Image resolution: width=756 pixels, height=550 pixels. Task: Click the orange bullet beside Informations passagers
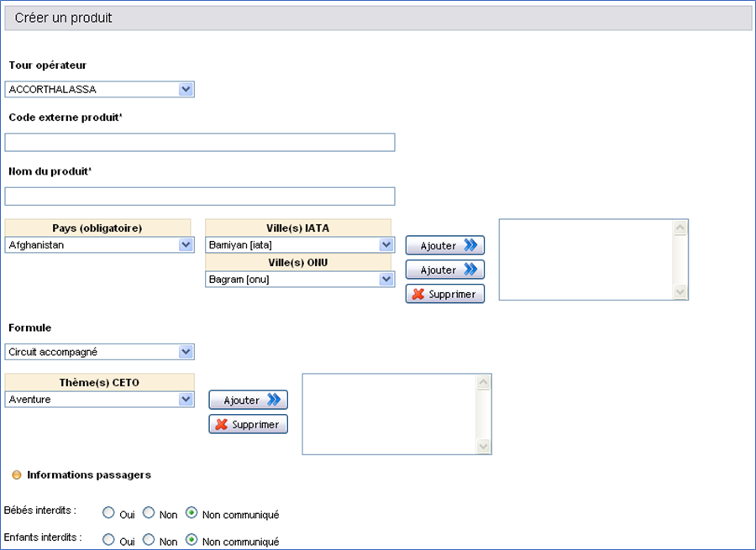pyautogui.click(x=16, y=475)
